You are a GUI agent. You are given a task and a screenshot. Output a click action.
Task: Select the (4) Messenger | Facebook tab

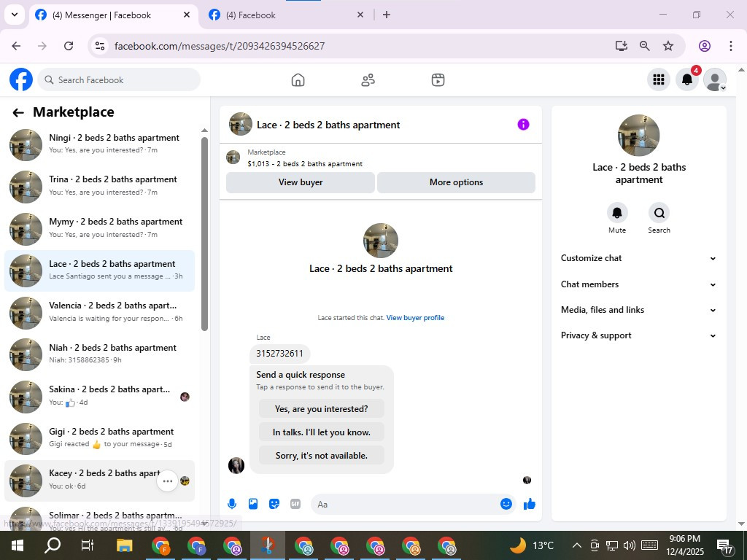pos(113,15)
